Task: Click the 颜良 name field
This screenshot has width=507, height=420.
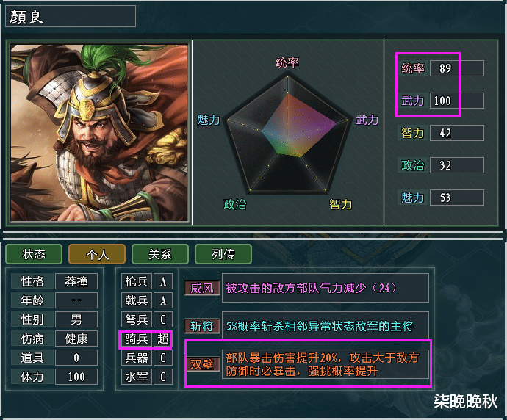Action: pos(71,16)
